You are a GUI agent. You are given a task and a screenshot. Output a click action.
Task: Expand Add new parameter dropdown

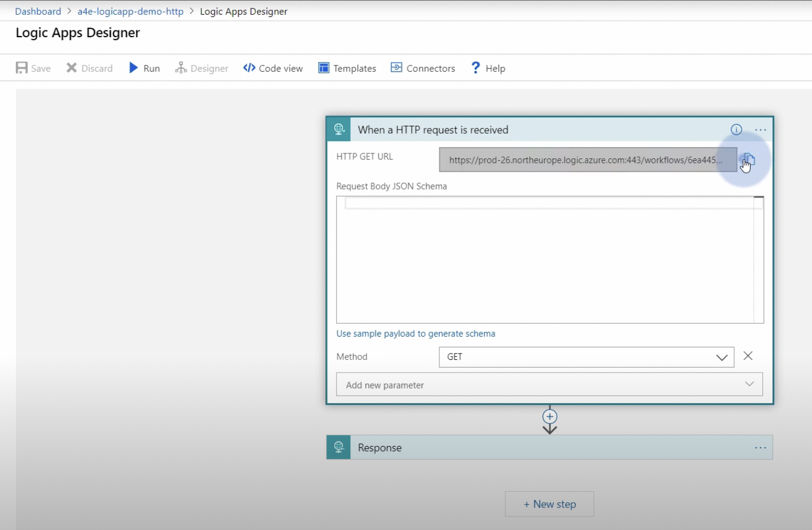(x=549, y=385)
